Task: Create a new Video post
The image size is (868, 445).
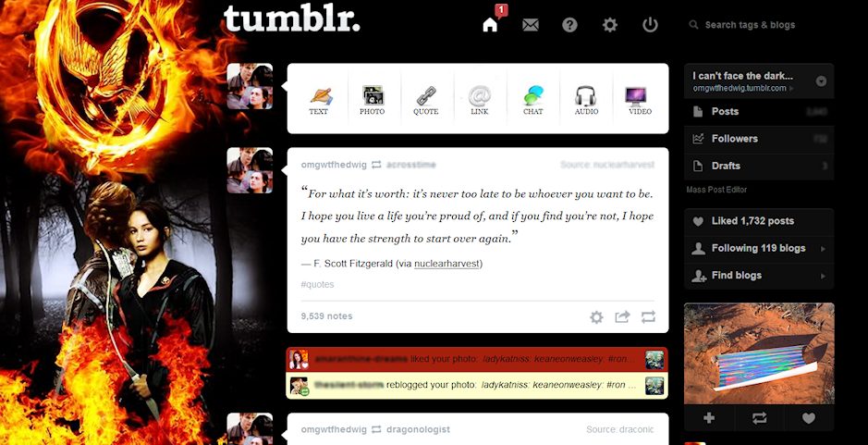Action: (640, 100)
